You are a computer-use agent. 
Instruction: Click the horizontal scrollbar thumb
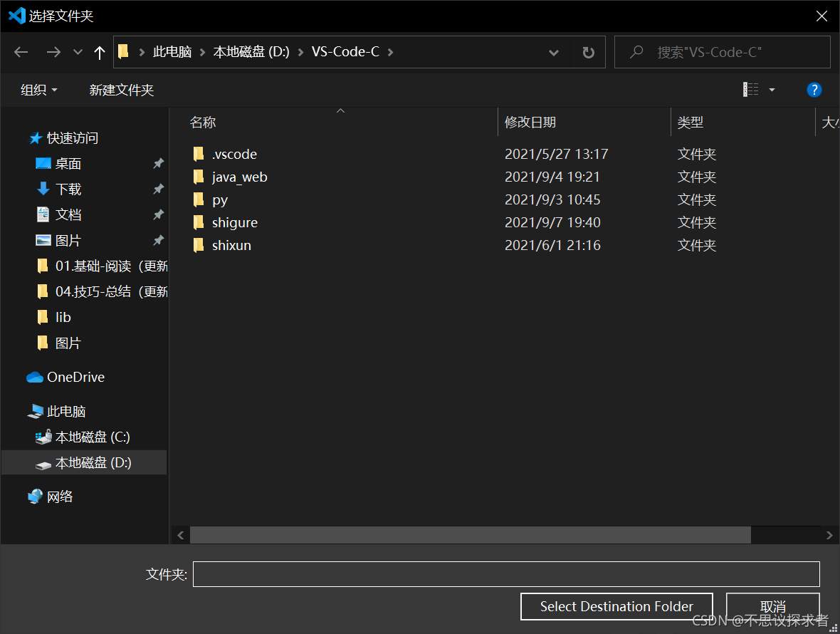tap(471, 535)
